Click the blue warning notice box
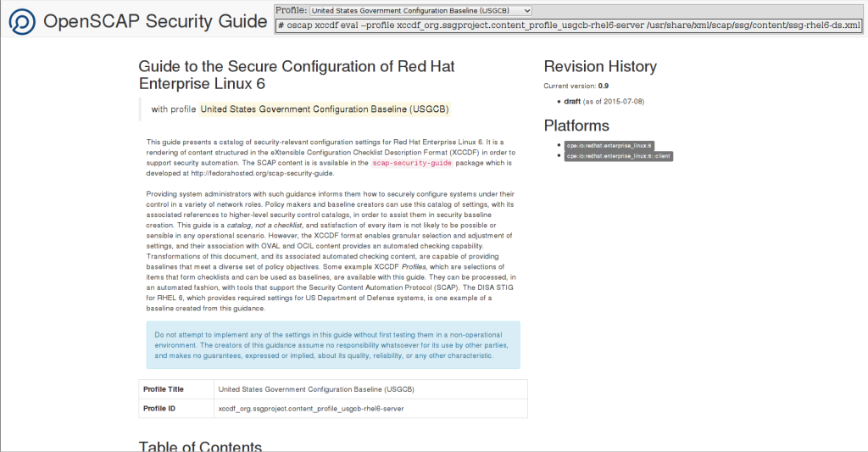 [x=333, y=345]
